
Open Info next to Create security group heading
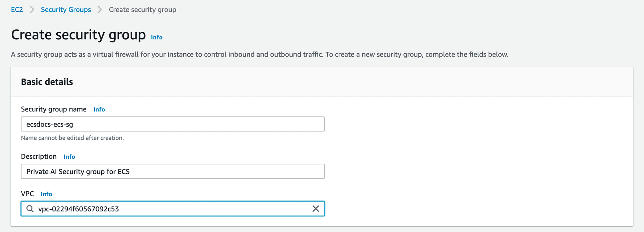coord(156,37)
